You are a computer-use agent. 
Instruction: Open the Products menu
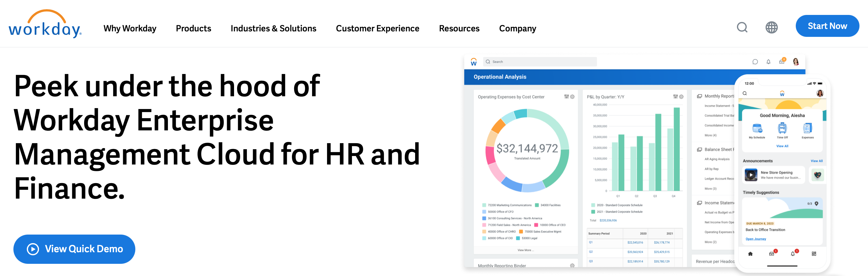(x=194, y=28)
